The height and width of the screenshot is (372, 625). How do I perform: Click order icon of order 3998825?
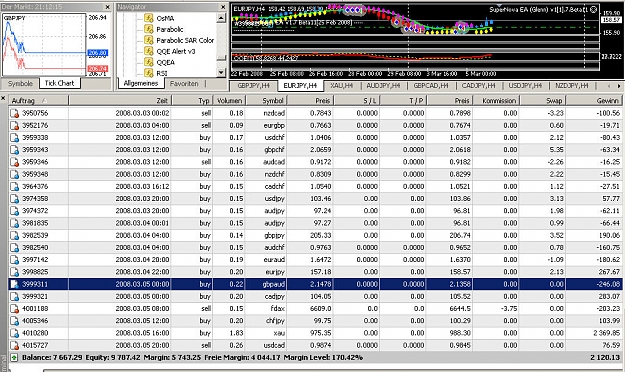click(15, 272)
